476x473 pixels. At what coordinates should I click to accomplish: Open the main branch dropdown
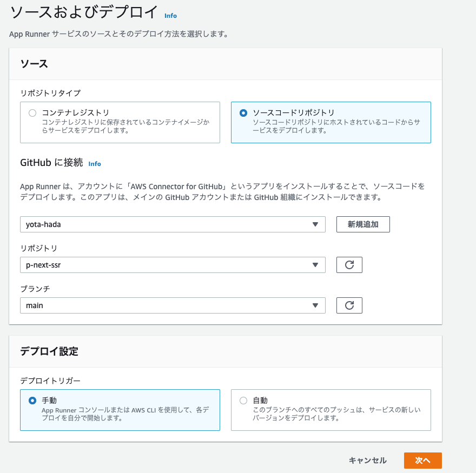pyautogui.click(x=173, y=305)
